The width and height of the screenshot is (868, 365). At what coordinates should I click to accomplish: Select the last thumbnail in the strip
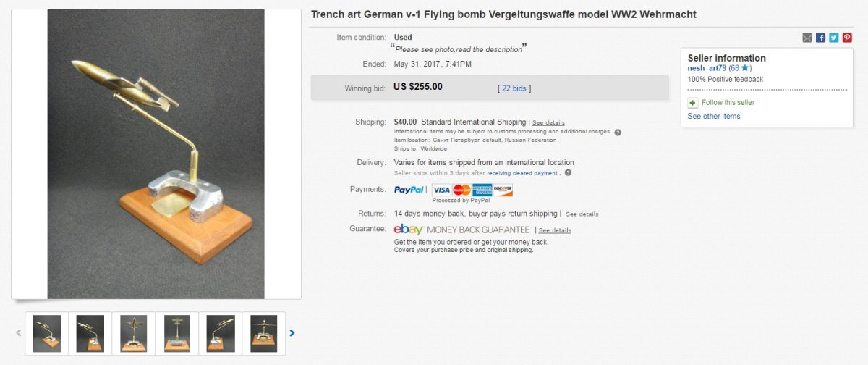[x=264, y=333]
